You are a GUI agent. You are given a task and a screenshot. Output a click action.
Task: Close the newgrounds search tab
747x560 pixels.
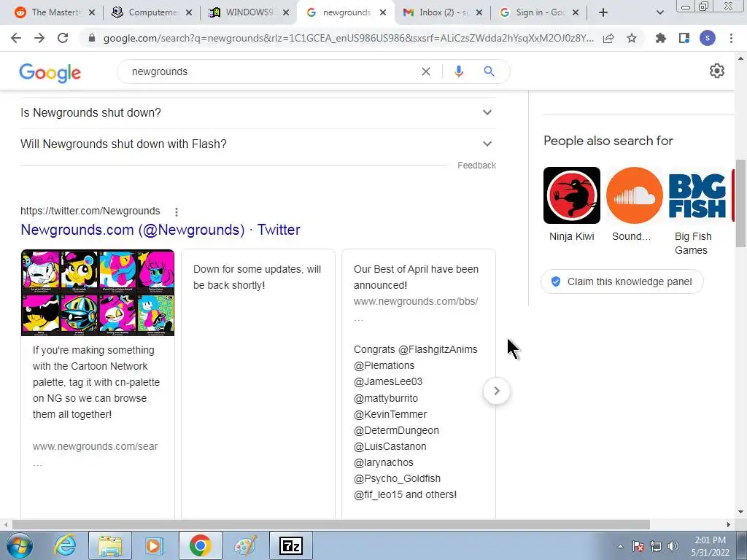[x=383, y=12]
